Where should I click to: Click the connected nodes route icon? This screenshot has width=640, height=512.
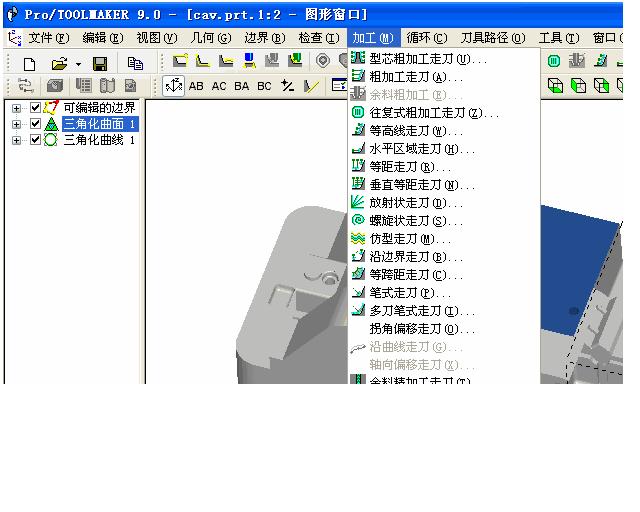(26, 86)
